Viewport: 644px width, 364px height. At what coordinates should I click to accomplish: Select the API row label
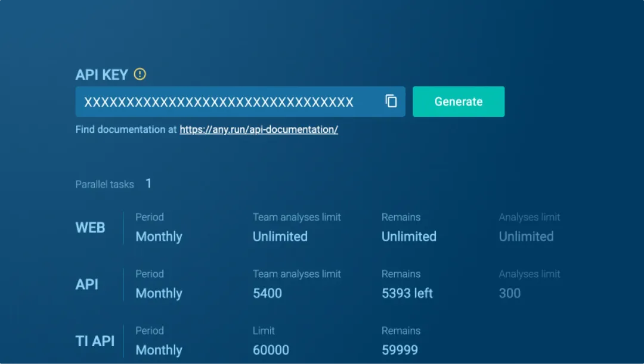tap(87, 284)
